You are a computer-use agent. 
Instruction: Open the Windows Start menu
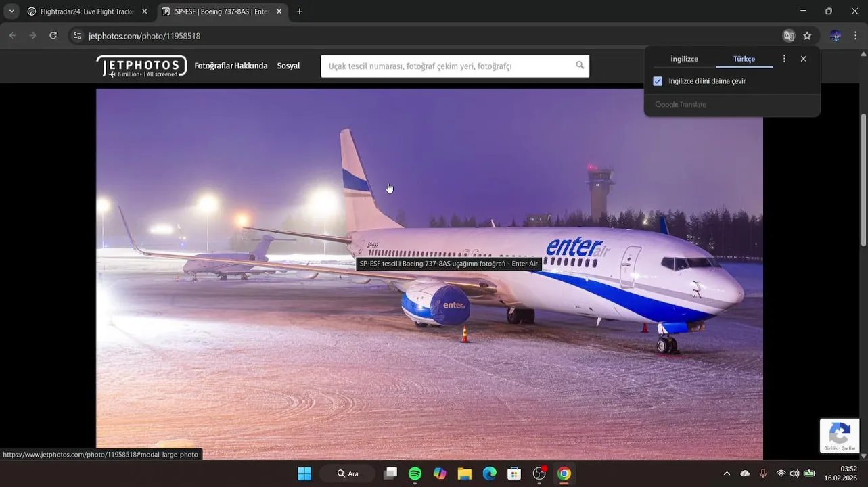[x=304, y=473]
